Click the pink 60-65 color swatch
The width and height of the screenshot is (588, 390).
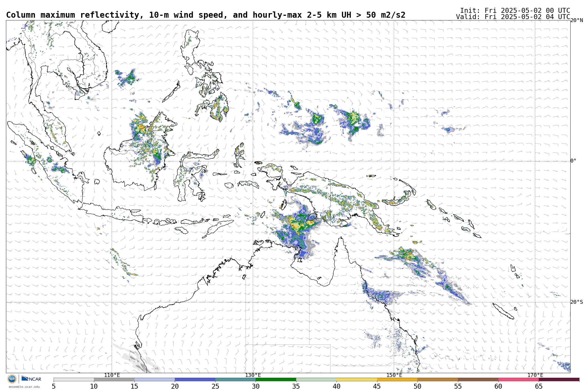click(518, 379)
